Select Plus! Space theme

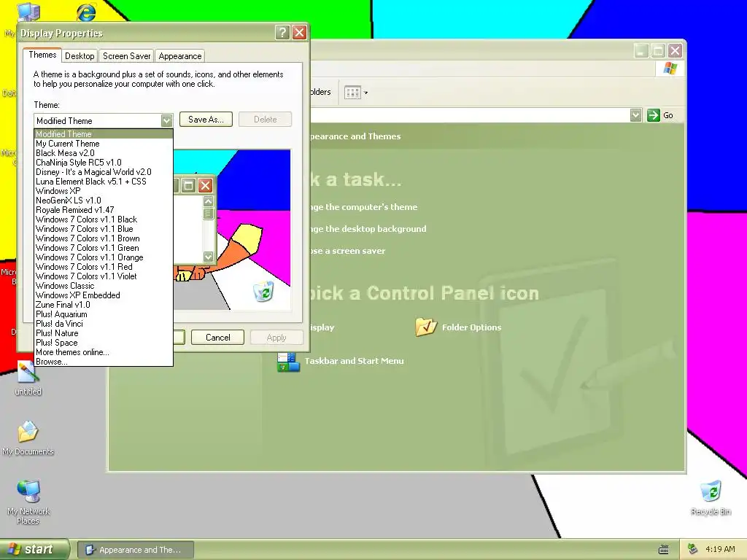[x=104, y=343]
